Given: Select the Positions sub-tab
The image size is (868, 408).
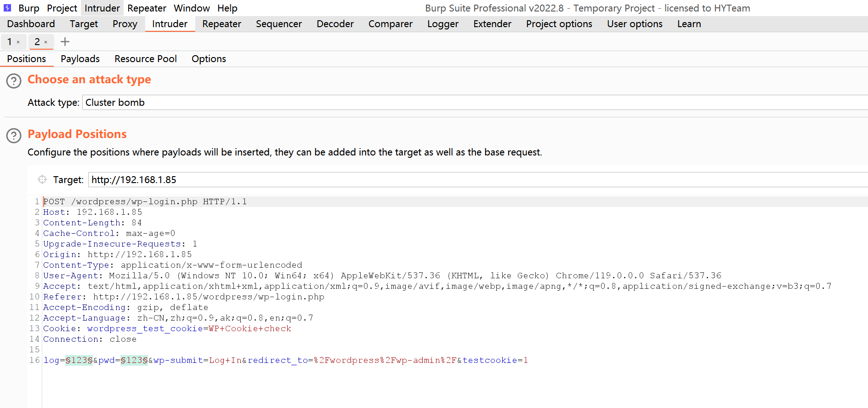Looking at the screenshot, I should tap(27, 59).
